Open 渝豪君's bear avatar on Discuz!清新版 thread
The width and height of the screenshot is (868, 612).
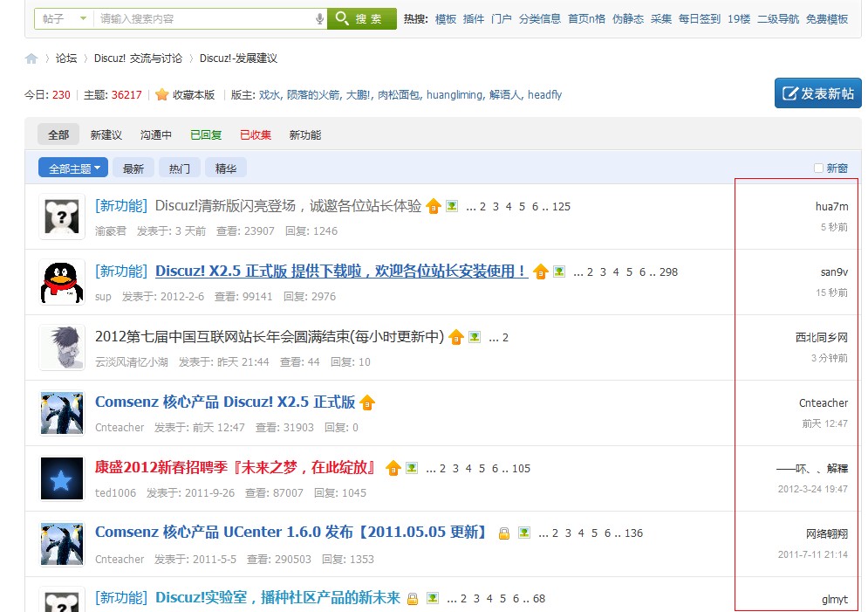pyautogui.click(x=62, y=217)
